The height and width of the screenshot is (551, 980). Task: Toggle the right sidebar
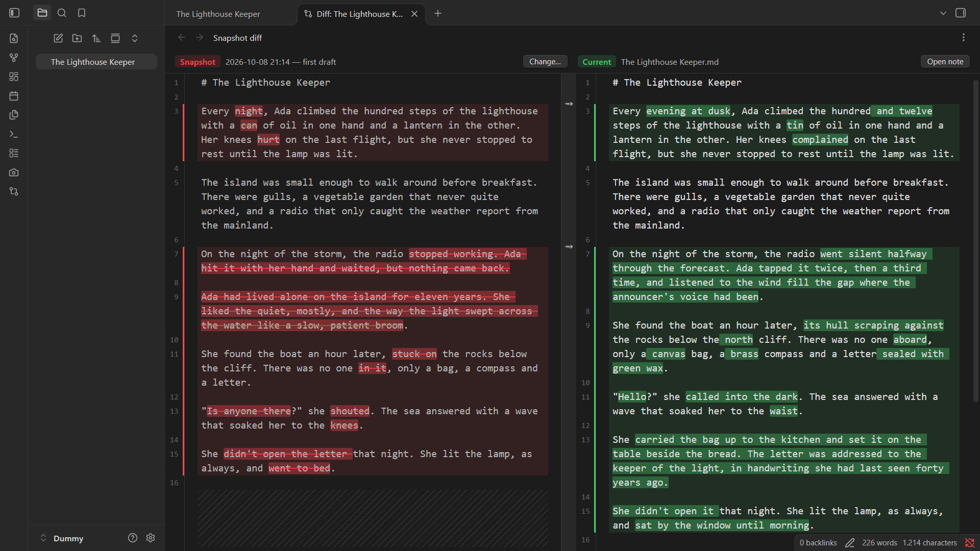pos(961,13)
